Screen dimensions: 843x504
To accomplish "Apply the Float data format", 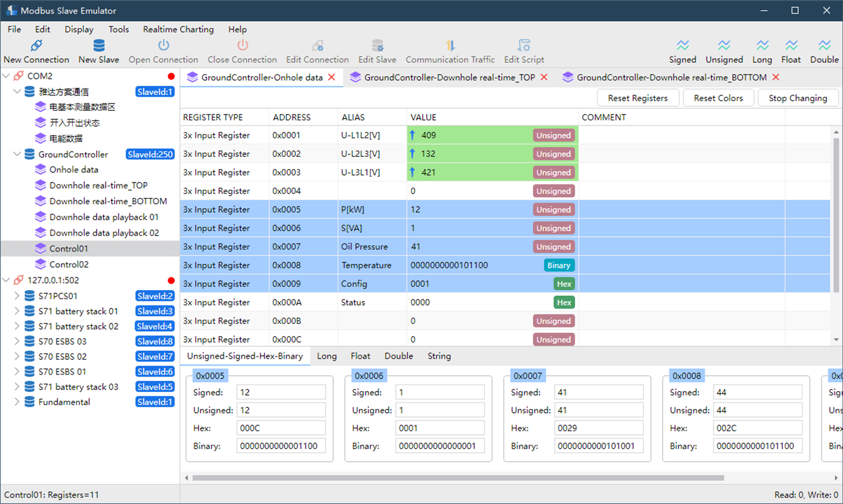I will pos(791,45).
